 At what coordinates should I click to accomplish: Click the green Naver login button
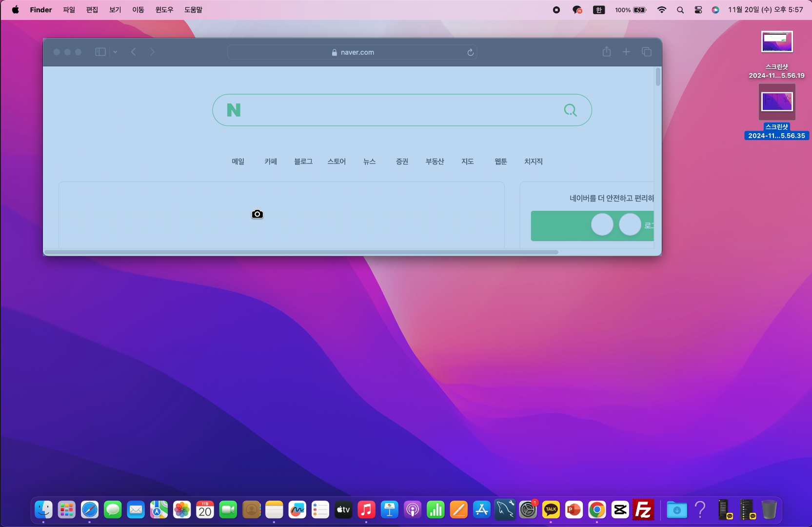(x=592, y=225)
